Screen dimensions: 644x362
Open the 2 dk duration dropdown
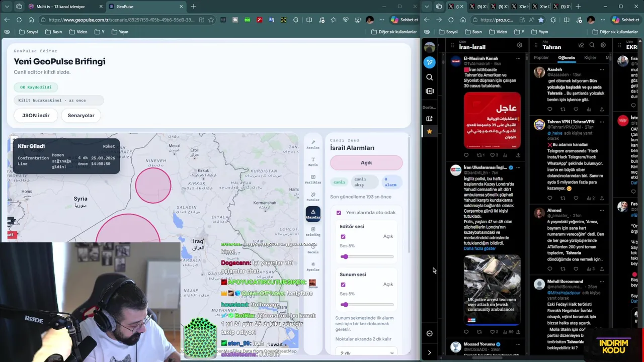366,353
